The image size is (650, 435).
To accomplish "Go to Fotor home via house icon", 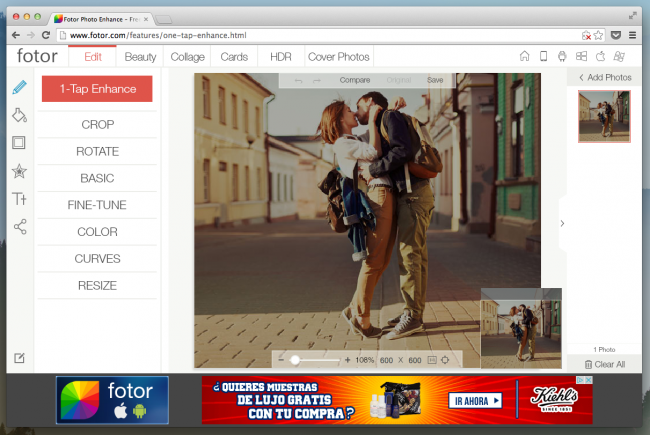I will pos(524,56).
